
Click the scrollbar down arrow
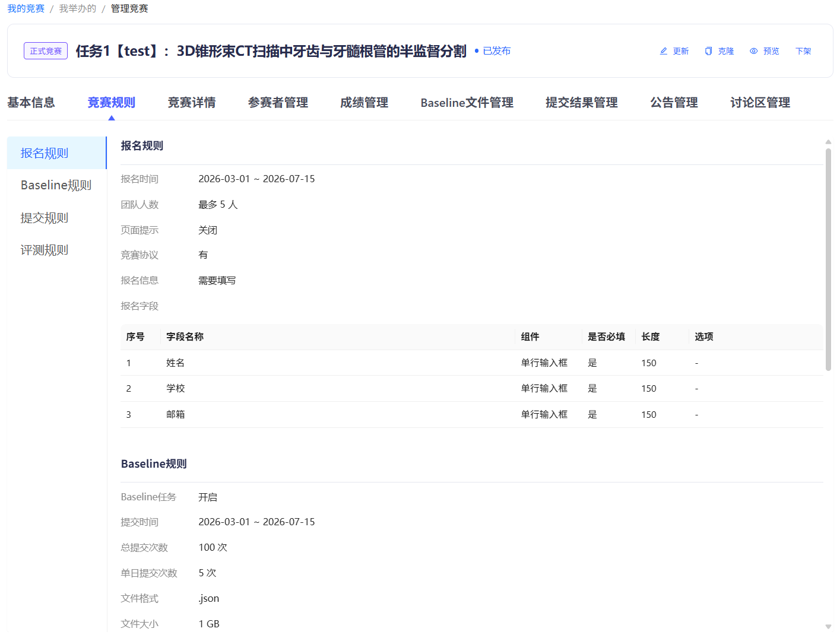point(828,627)
